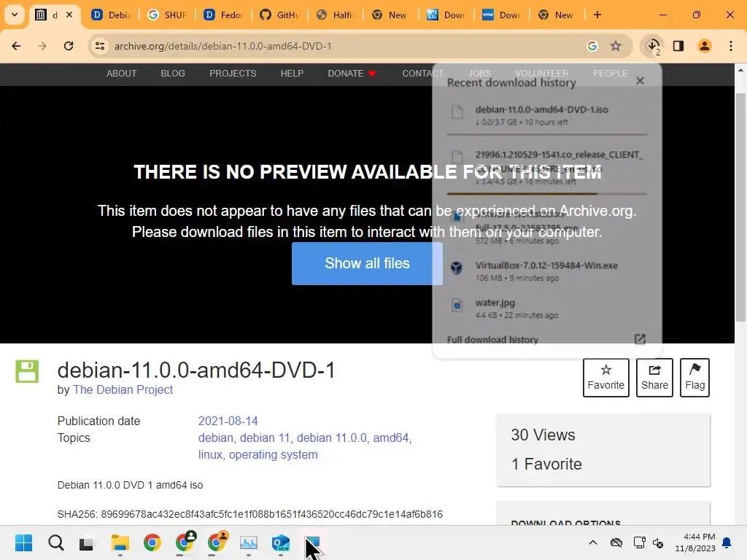Click the Google icon in address bar
747x560 pixels.
tap(592, 46)
